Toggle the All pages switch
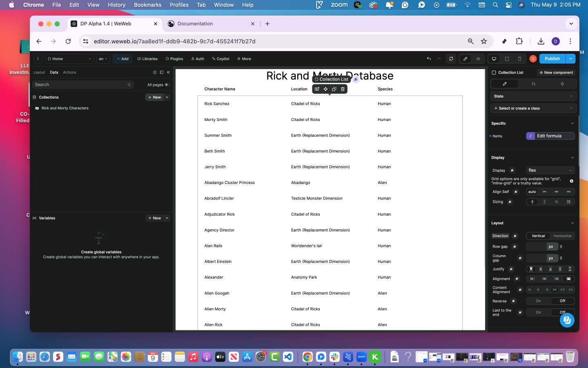This screenshot has width=588, height=368. [167, 85]
